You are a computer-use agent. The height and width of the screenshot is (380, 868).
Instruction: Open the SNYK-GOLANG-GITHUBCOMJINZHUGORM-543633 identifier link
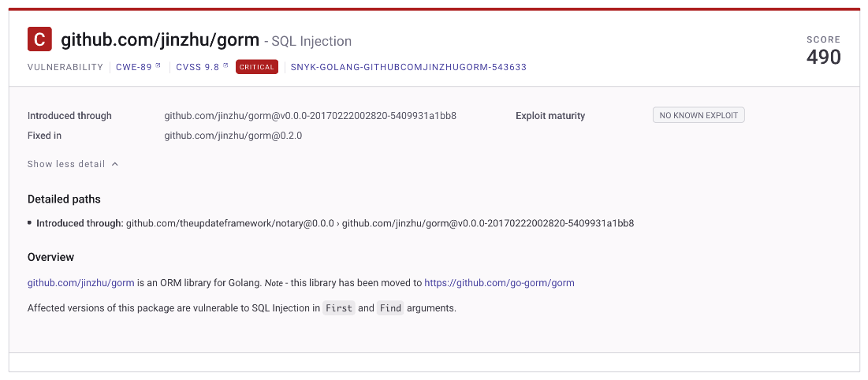(x=408, y=67)
